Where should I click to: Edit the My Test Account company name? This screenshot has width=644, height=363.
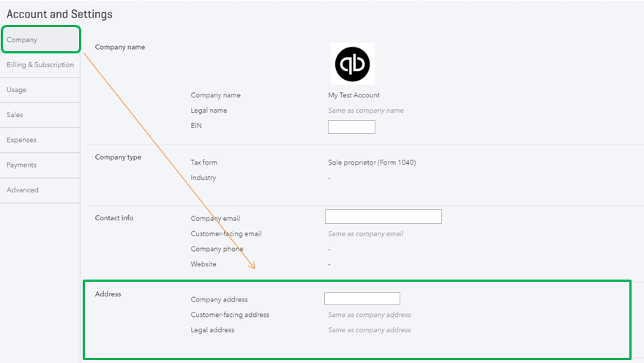click(353, 95)
